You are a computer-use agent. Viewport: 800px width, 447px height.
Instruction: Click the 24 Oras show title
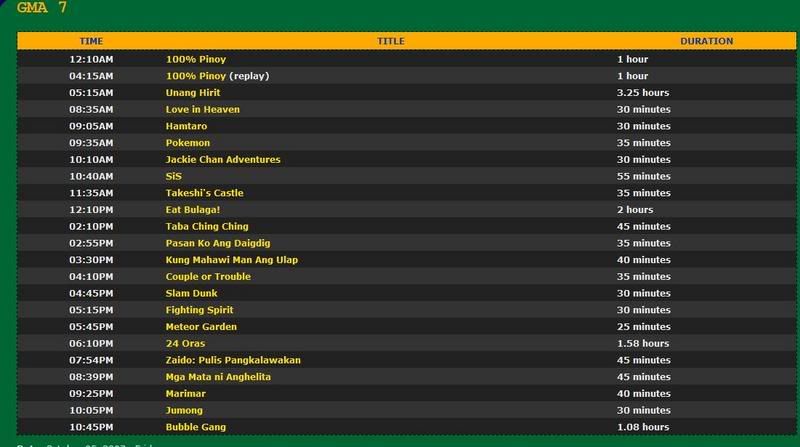[x=185, y=343]
